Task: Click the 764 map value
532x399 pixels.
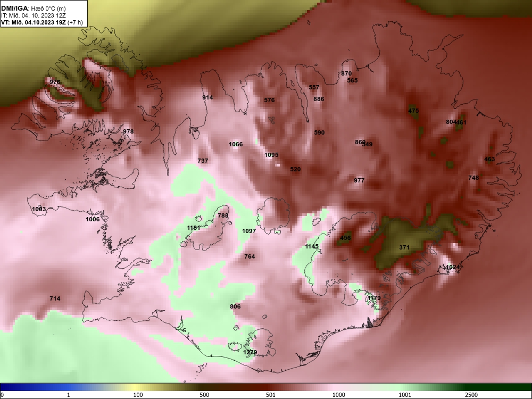Action: pyautogui.click(x=250, y=256)
